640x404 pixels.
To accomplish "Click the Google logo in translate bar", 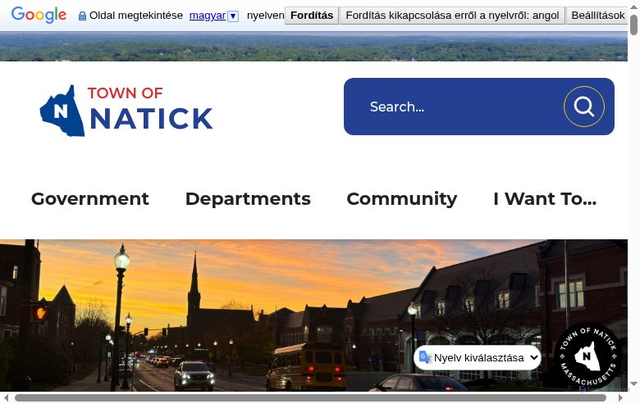I will tap(39, 15).
